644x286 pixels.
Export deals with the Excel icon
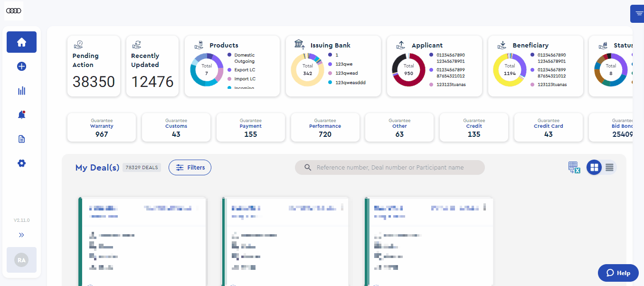coord(574,167)
